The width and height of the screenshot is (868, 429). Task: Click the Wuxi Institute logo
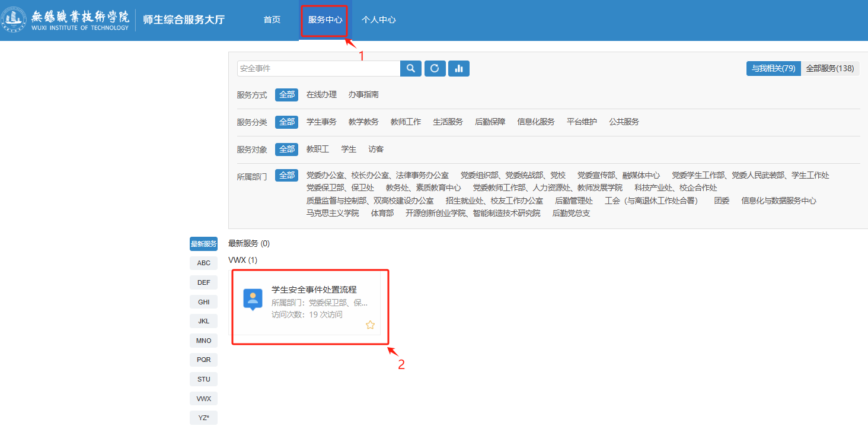(x=65, y=20)
